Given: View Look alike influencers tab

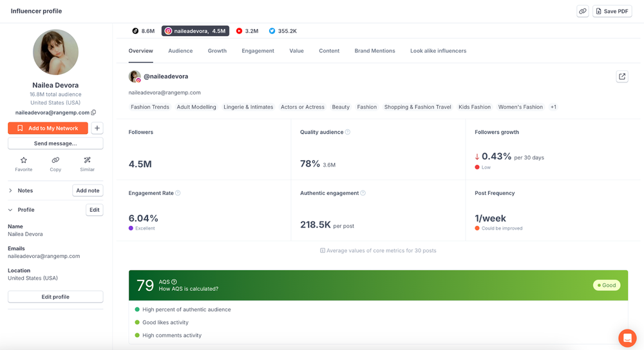Looking at the screenshot, I should [x=438, y=51].
